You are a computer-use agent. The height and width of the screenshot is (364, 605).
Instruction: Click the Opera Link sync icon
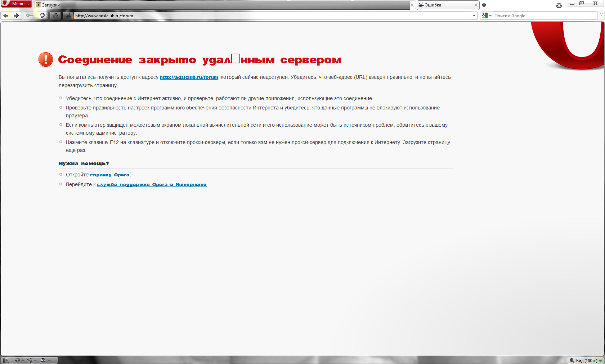tap(17, 360)
